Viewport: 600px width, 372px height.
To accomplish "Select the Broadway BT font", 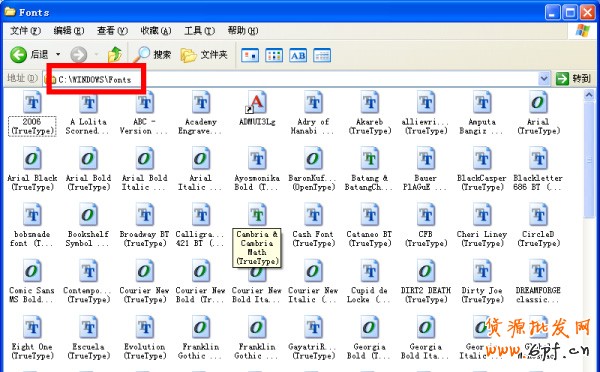I will coord(144,226).
